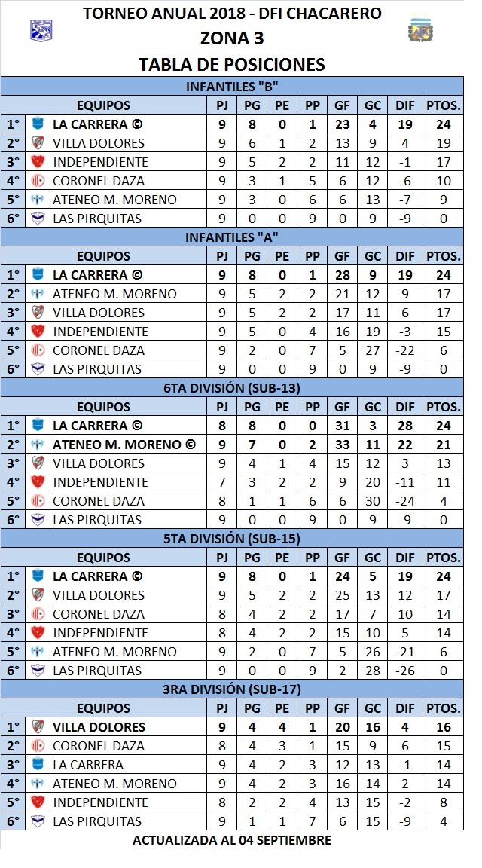This screenshot has height=868, width=482.
Task: Click VILLA DOLORES team name in 3ra División
Action: (x=98, y=727)
